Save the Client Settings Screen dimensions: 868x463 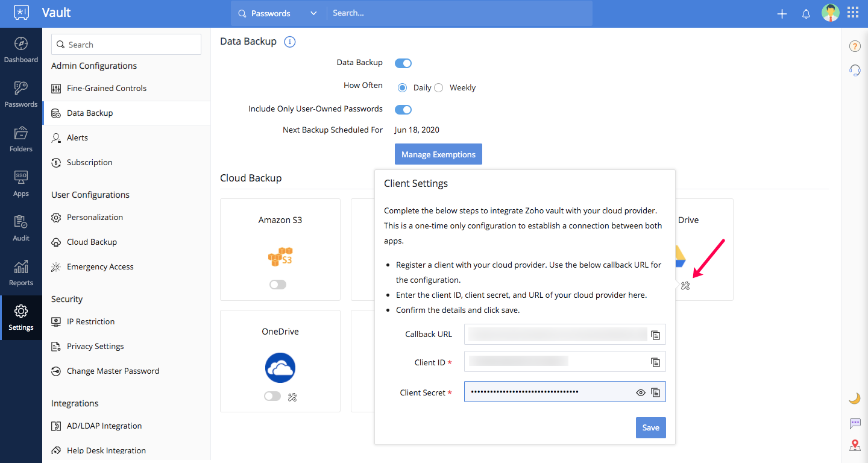(650, 427)
